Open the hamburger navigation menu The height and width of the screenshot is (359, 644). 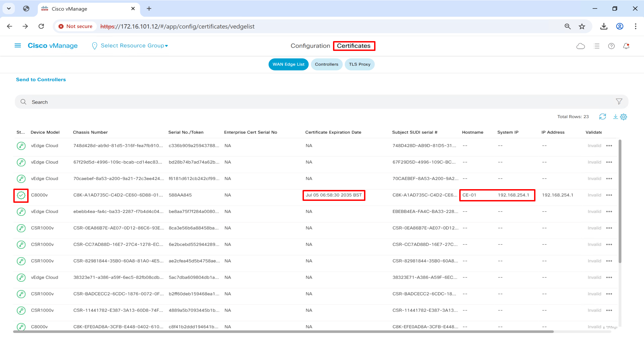click(x=18, y=45)
